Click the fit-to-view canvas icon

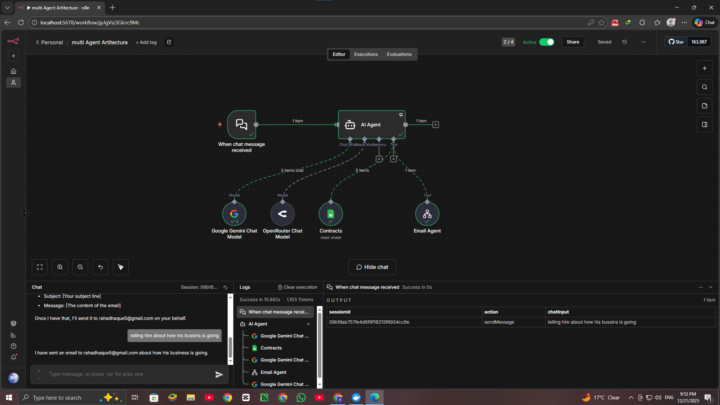tap(40, 267)
